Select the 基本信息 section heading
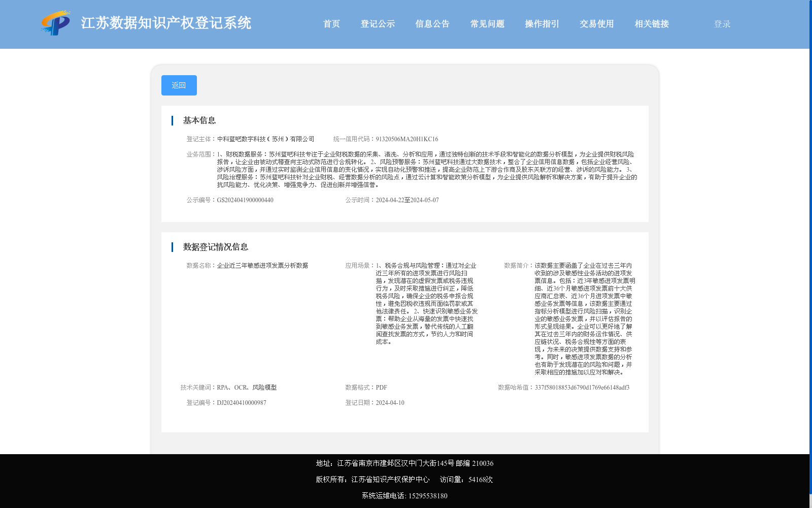Image resolution: width=812 pixels, height=508 pixels. click(x=199, y=120)
